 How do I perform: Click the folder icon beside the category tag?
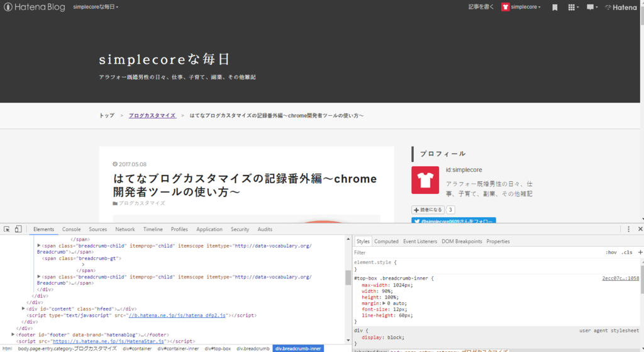point(115,203)
